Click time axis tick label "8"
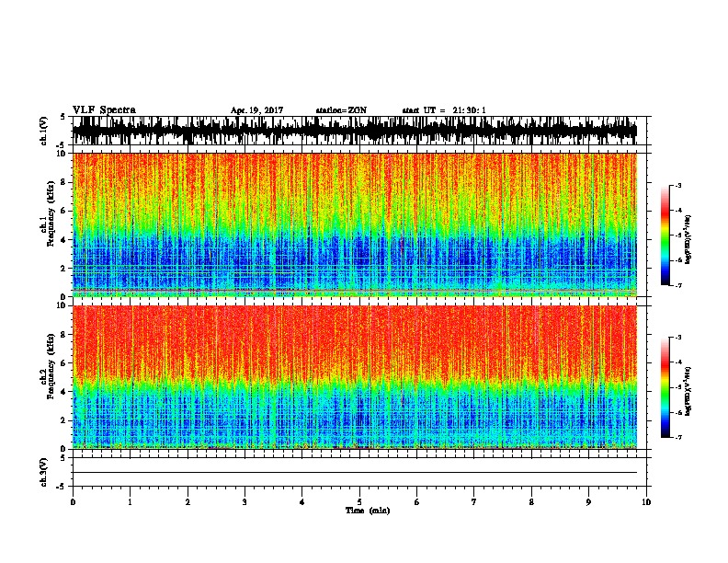This screenshot has height=563, width=728. tap(531, 502)
